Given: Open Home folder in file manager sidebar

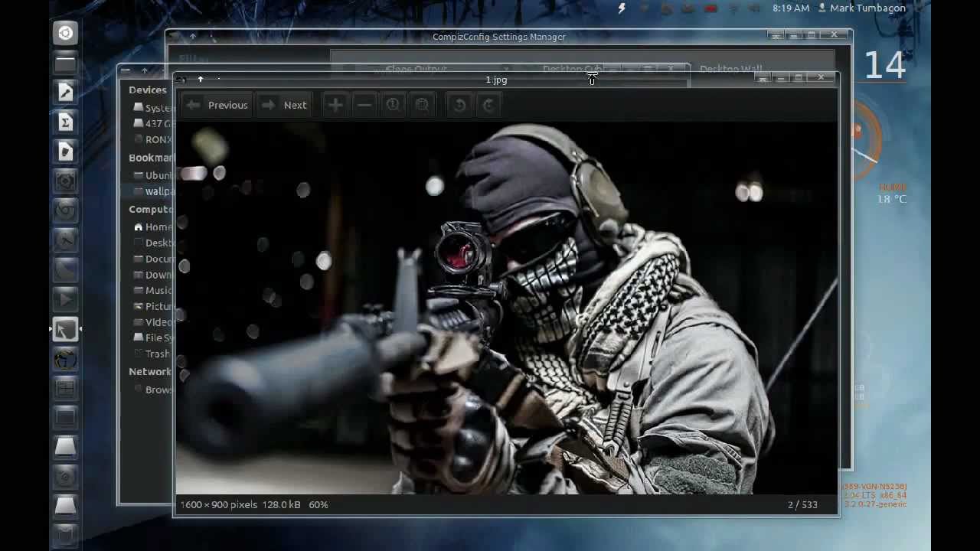Looking at the screenshot, I should coord(153,227).
